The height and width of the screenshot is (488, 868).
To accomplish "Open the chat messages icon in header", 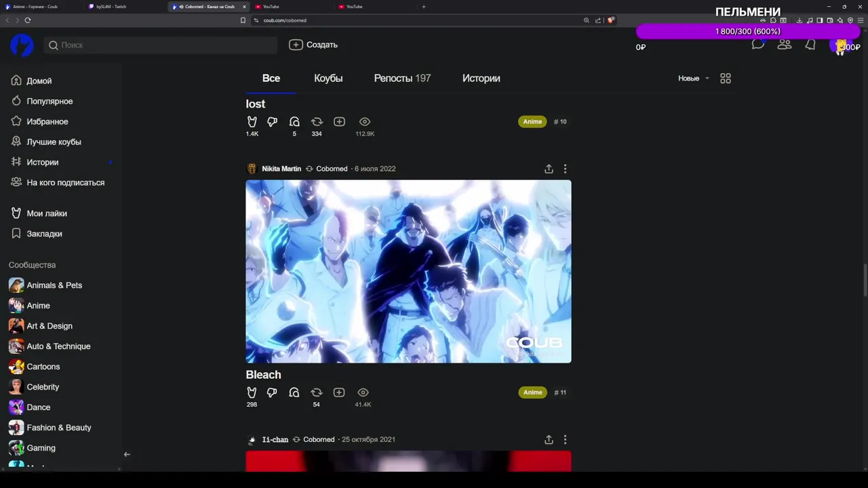I will (758, 45).
